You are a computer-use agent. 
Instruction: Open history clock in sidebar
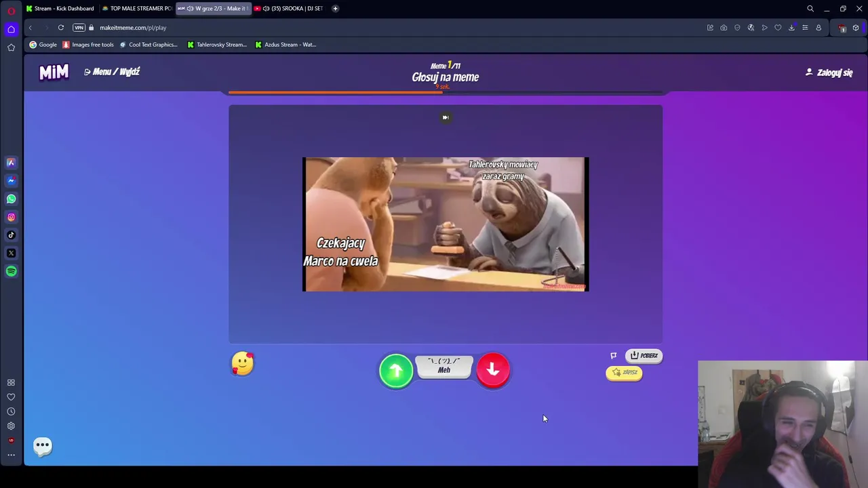click(11, 411)
